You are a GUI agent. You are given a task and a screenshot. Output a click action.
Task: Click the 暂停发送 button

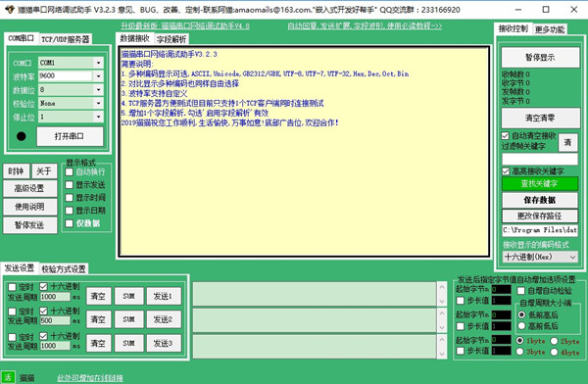[30, 225]
